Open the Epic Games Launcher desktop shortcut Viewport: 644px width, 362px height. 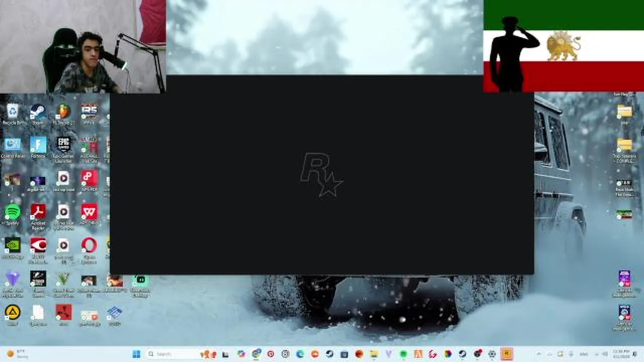(63, 149)
